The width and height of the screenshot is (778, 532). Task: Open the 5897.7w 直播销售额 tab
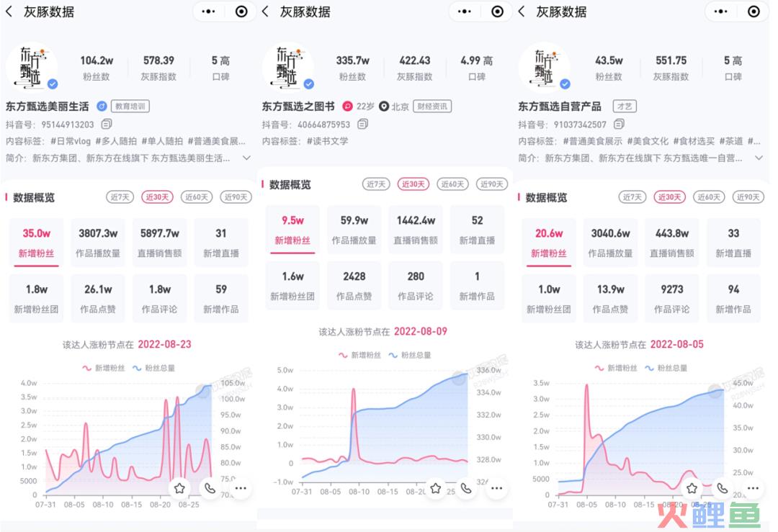[159, 243]
